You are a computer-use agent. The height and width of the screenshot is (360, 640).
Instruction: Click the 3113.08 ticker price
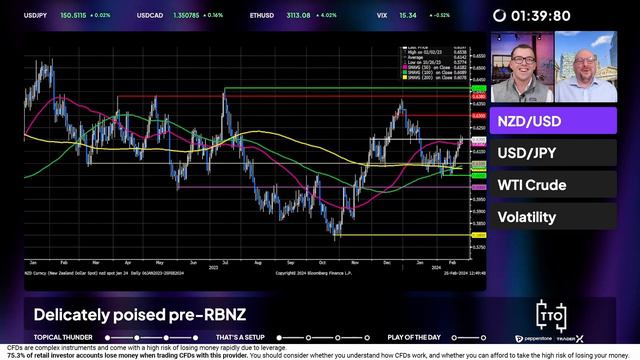click(298, 16)
